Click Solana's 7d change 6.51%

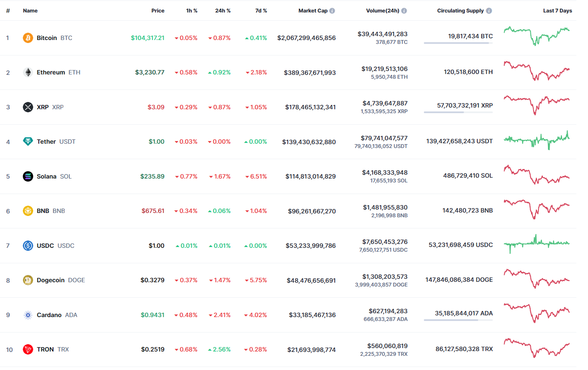click(x=256, y=176)
